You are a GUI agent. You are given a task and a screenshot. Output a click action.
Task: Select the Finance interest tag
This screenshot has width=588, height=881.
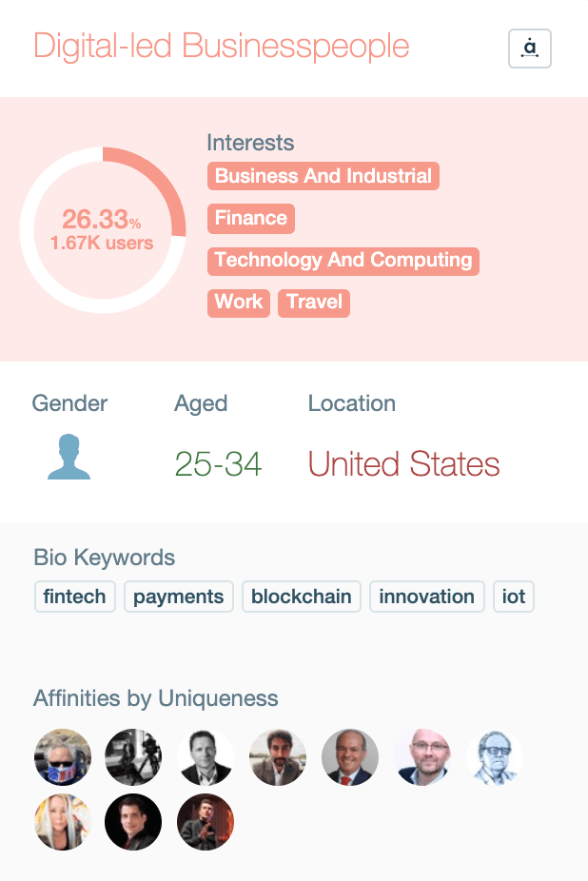coord(251,218)
